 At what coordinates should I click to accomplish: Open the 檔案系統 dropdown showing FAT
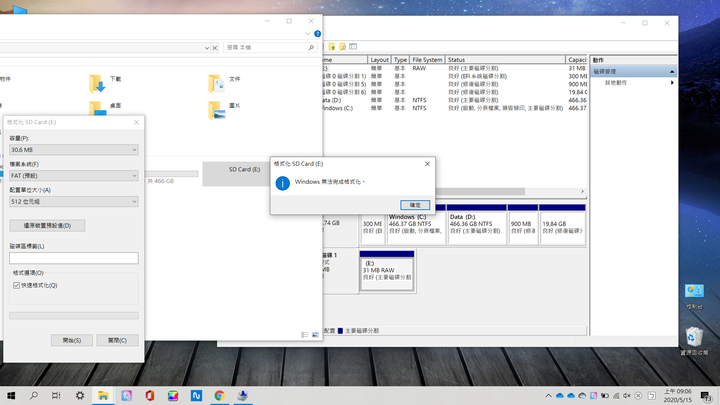click(73, 175)
